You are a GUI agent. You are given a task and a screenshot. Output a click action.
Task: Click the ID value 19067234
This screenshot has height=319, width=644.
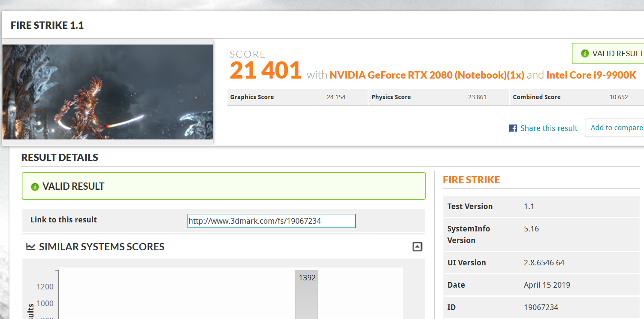(x=541, y=307)
